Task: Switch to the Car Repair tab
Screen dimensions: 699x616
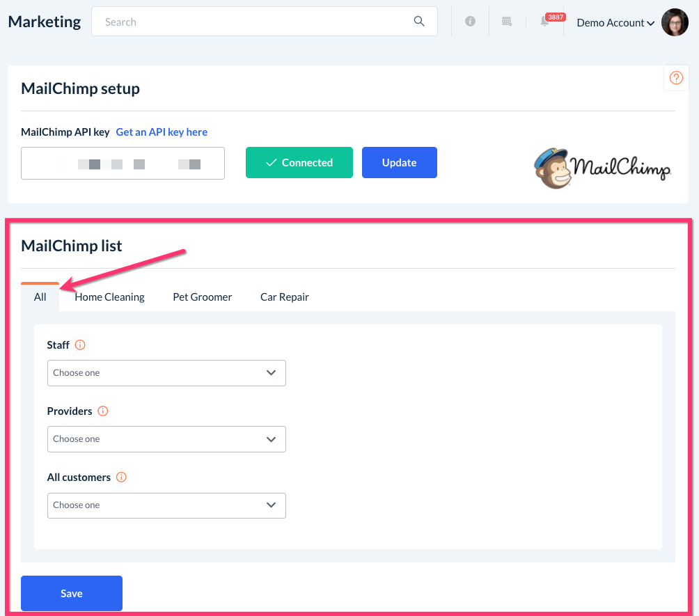Action: click(x=284, y=297)
